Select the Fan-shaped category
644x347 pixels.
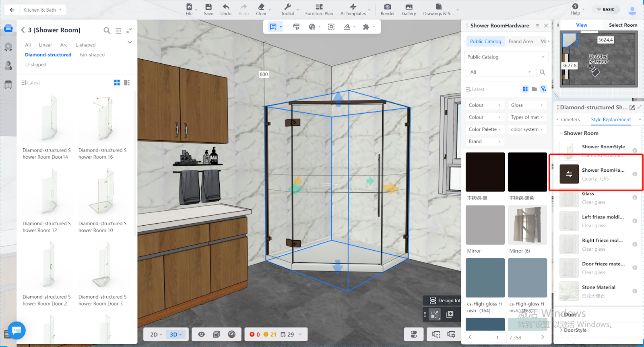[x=92, y=55]
